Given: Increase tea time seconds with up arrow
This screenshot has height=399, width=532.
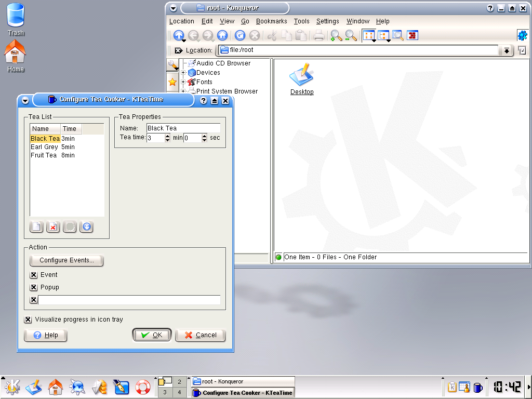Looking at the screenshot, I should 204,136.
